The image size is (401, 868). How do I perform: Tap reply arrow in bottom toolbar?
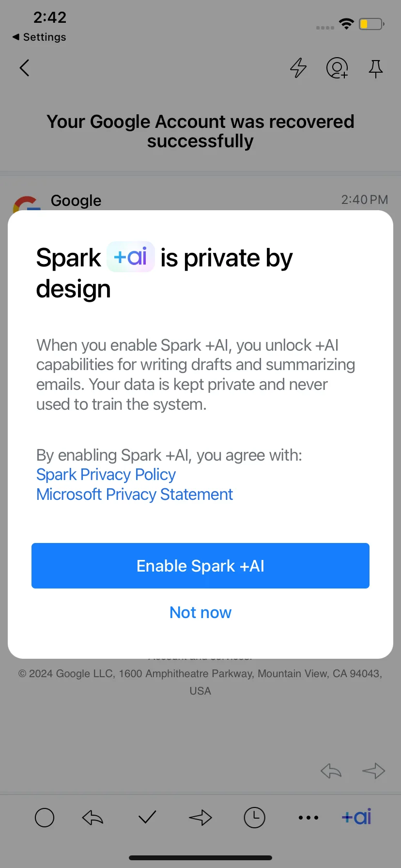(93, 818)
